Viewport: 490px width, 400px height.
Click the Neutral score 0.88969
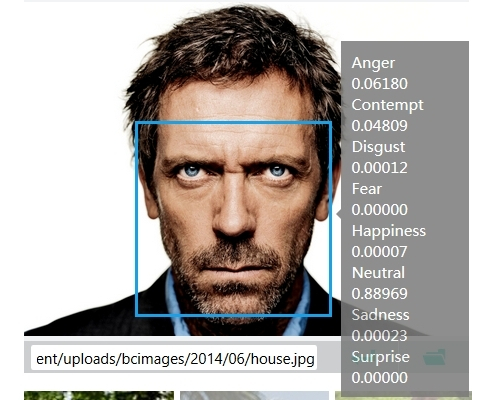click(x=379, y=294)
